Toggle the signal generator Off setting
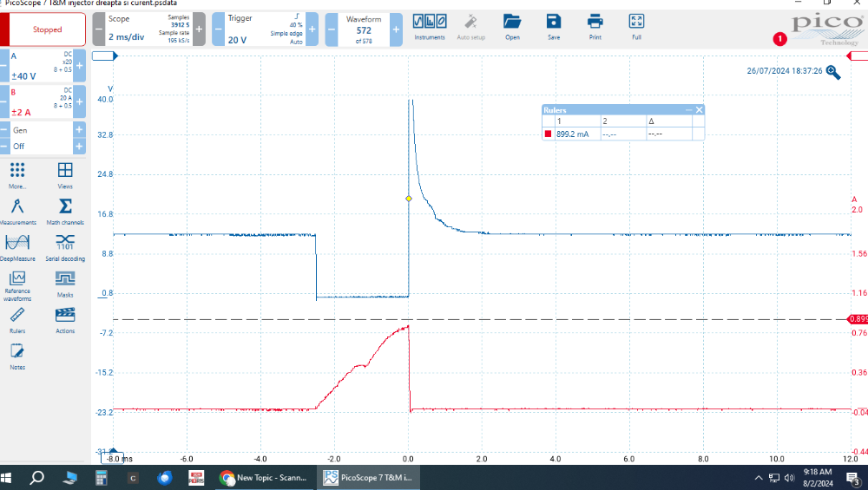Screen dimensions: 868x490 pyautogui.click(x=39, y=146)
